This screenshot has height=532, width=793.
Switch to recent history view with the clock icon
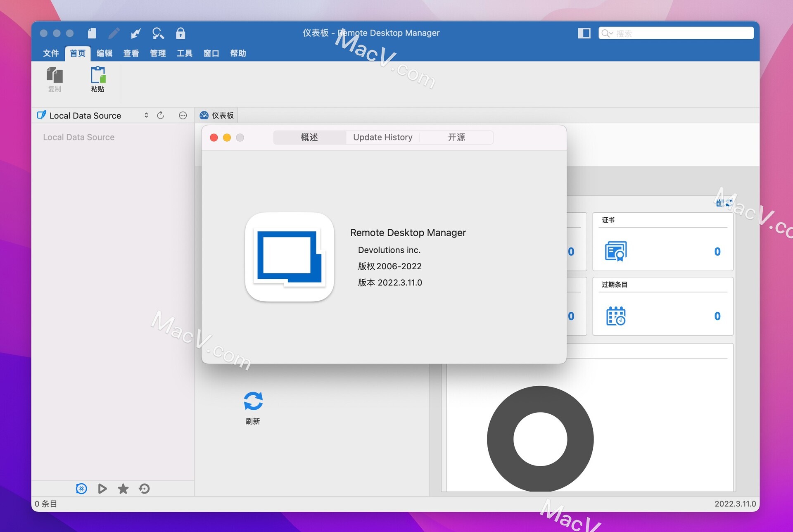[x=143, y=489]
